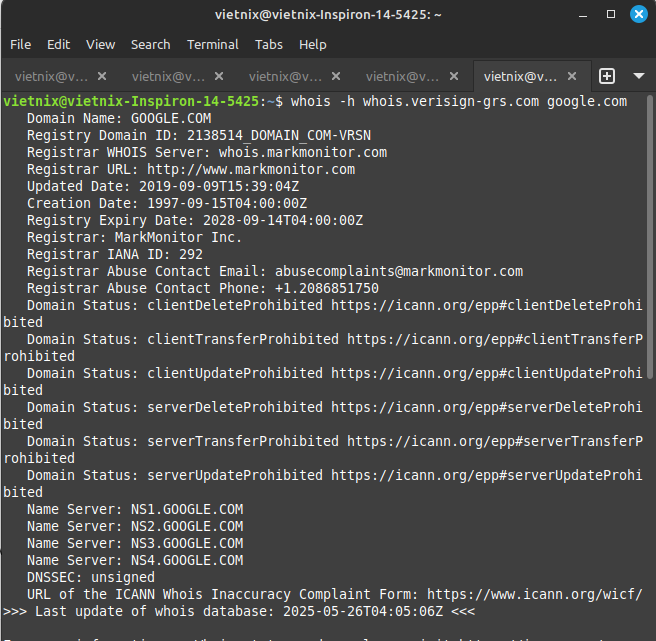Image resolution: width=656 pixels, height=641 pixels.
Task: Click the Registrar URL http://www.markmonitor.com
Action: (251, 169)
